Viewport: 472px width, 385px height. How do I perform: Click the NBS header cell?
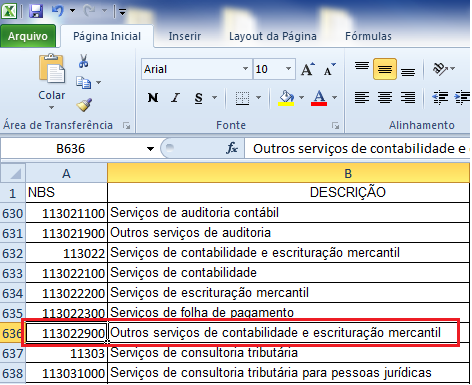click(x=67, y=193)
